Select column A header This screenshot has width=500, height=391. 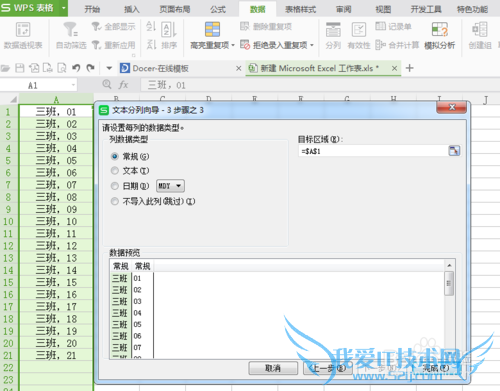[56, 99]
